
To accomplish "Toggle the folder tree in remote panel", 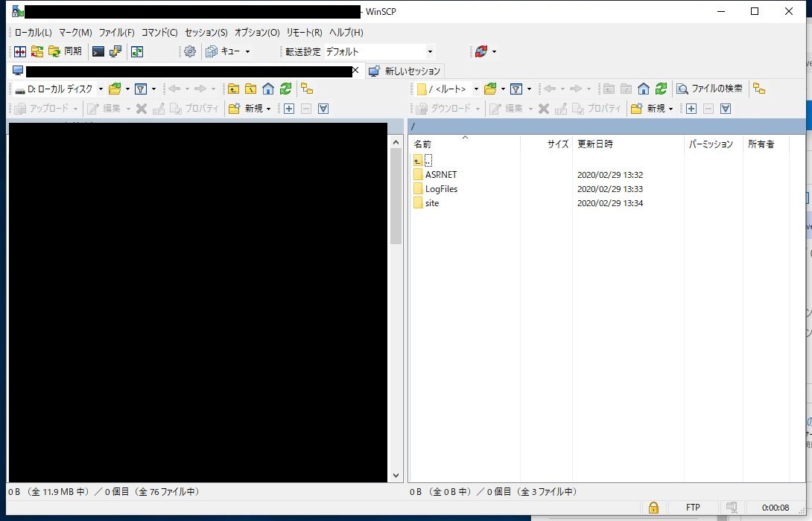I will [759, 89].
